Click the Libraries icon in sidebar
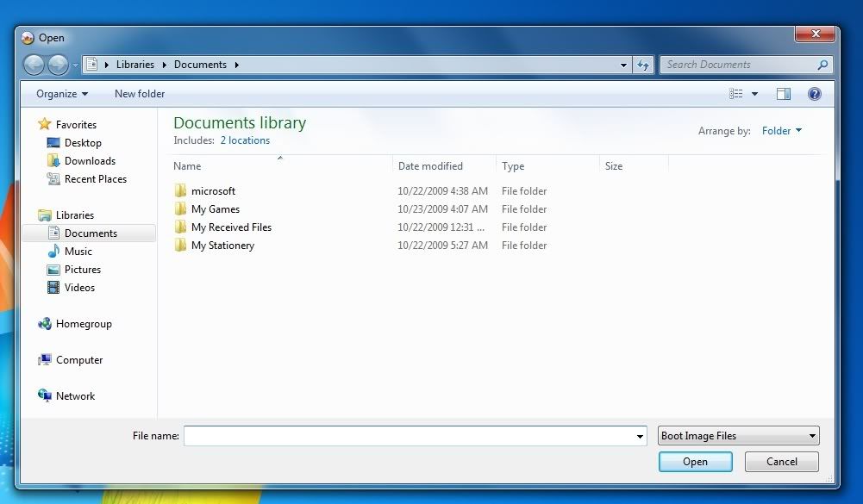The image size is (863, 504). pyautogui.click(x=45, y=215)
